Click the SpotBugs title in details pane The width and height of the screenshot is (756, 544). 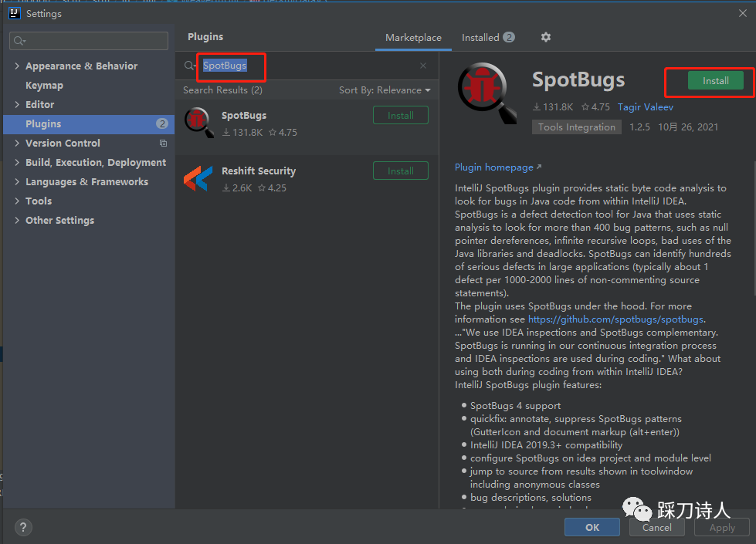pyautogui.click(x=578, y=80)
